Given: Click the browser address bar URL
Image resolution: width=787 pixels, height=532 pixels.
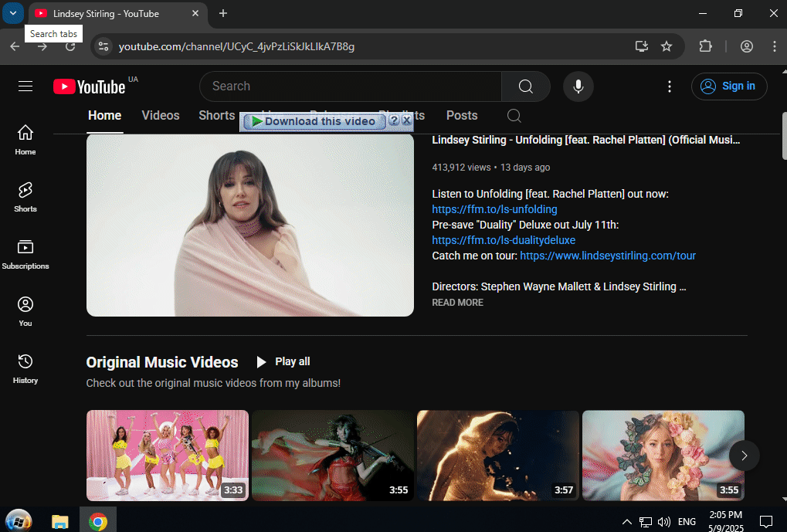Looking at the screenshot, I should (x=237, y=46).
